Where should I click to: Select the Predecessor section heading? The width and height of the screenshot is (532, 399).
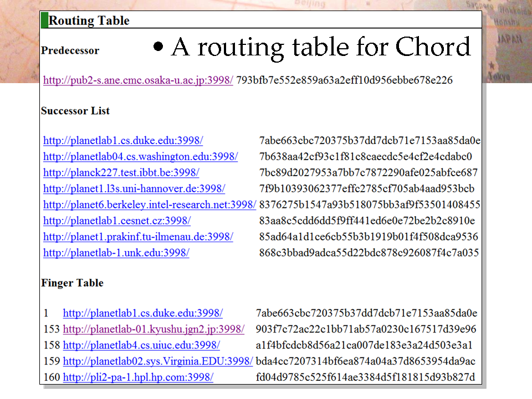coord(70,50)
